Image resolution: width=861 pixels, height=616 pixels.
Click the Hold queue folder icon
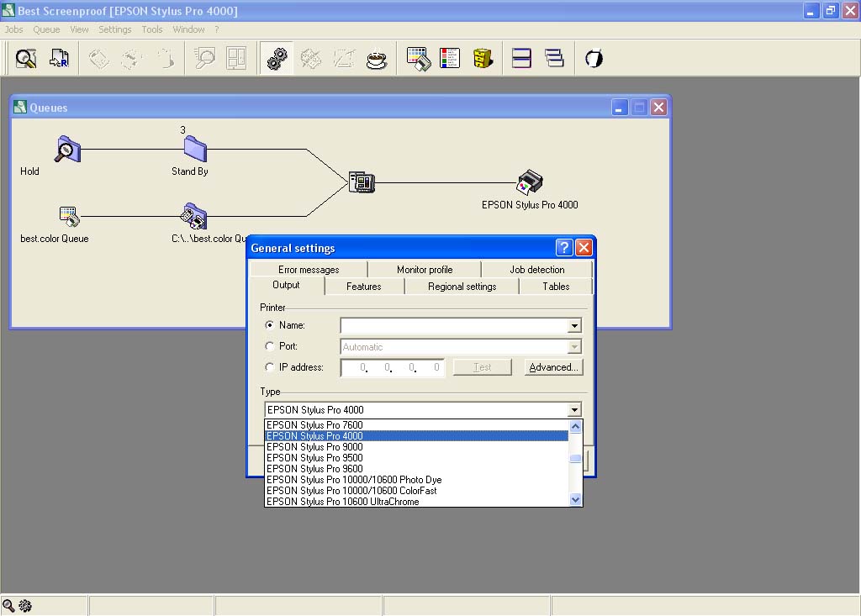pyautogui.click(x=67, y=150)
